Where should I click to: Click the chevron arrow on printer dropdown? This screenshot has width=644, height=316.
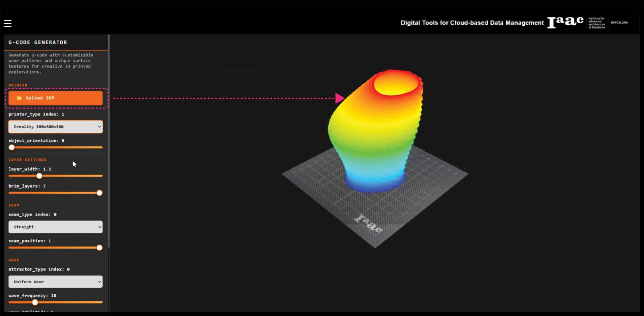99,127
